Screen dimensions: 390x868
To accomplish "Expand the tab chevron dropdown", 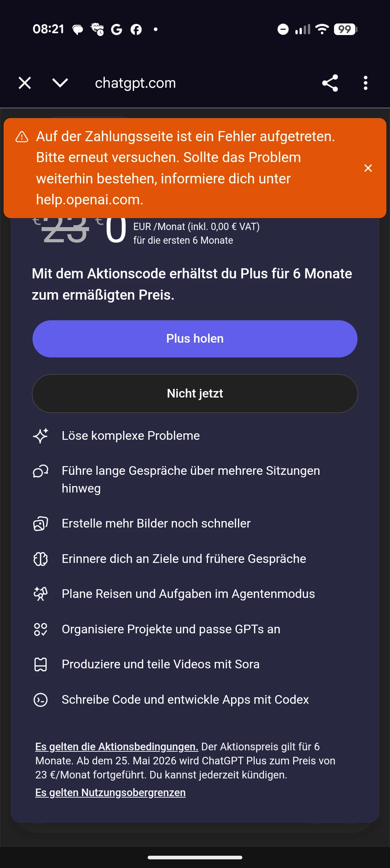I will [x=60, y=83].
